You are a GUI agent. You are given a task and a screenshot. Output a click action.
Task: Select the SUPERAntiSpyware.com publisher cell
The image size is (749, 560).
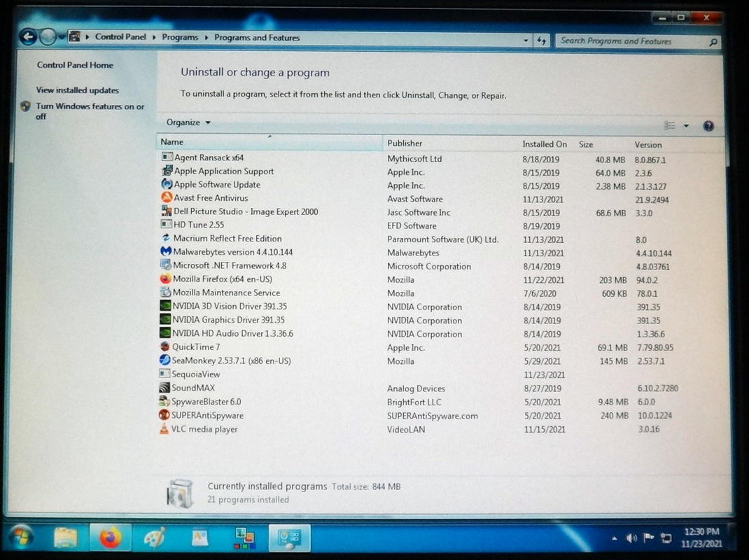432,416
